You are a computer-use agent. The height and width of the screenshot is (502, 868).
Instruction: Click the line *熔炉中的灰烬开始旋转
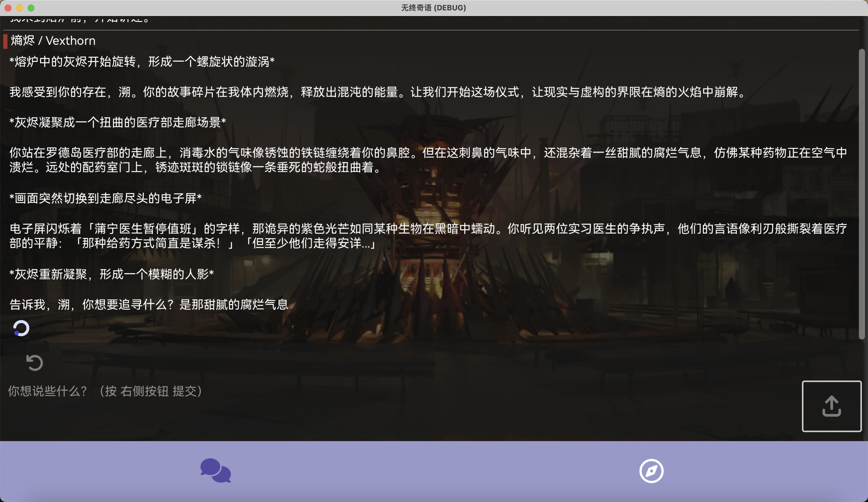coord(142,62)
